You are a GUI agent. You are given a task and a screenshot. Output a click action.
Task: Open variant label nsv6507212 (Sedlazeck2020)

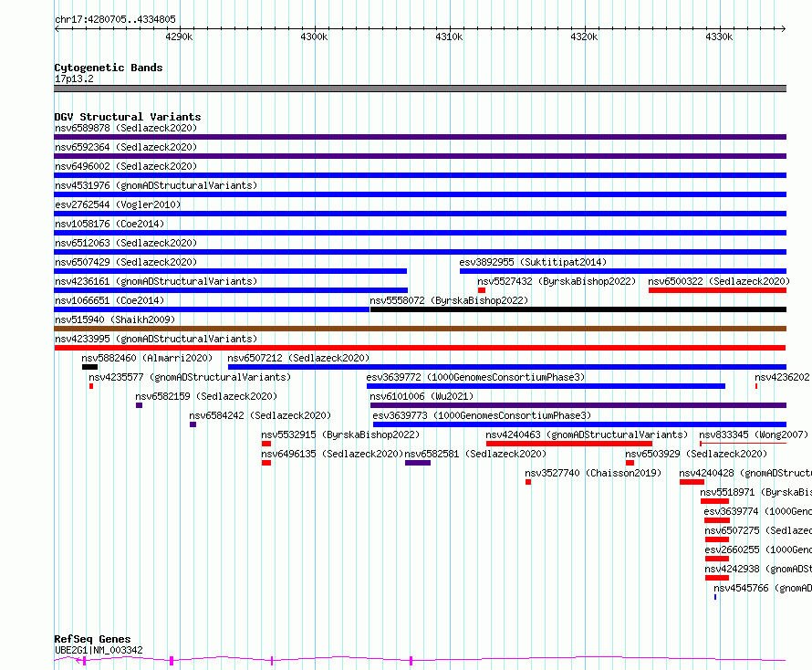[298, 358]
